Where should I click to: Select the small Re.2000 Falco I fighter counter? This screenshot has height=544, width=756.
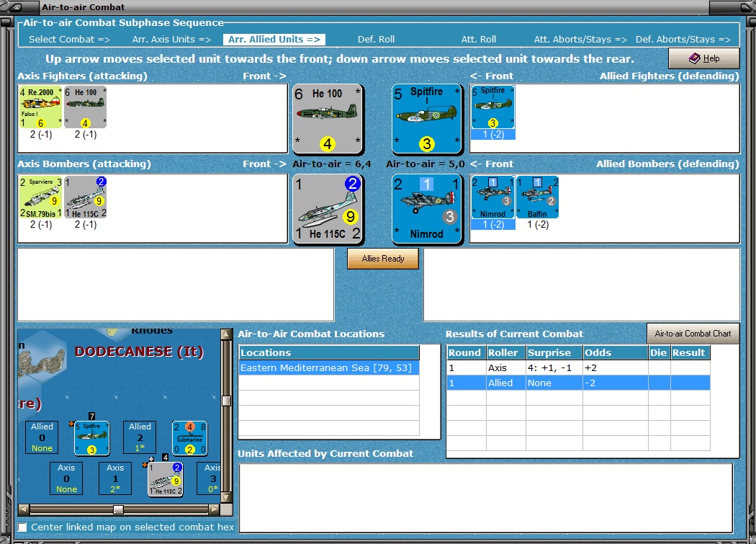(40, 107)
